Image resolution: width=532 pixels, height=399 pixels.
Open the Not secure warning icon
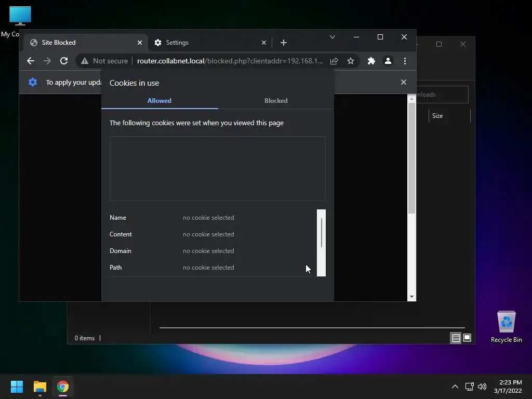point(85,61)
